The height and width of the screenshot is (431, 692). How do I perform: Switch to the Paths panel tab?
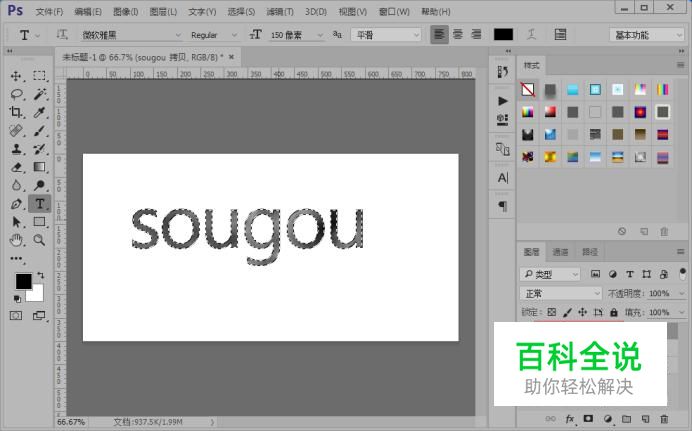(590, 252)
